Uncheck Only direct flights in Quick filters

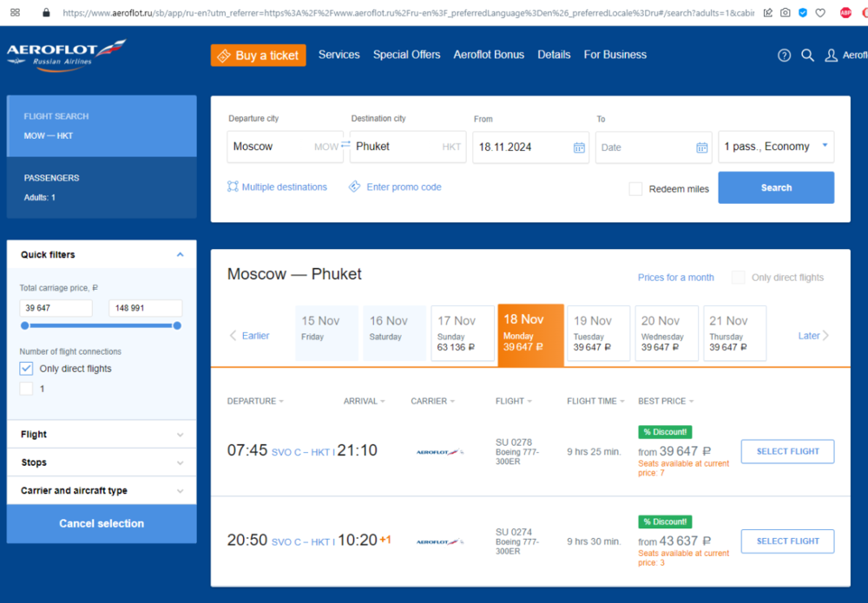[x=26, y=369]
